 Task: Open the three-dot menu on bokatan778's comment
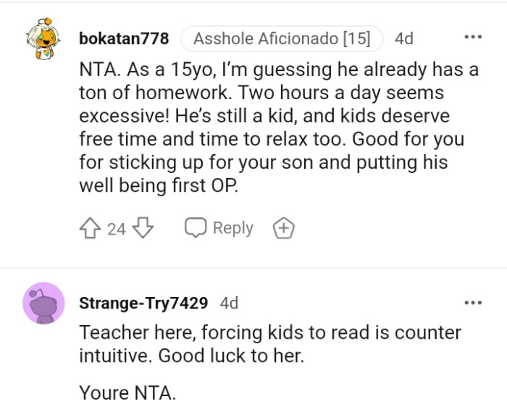472,37
